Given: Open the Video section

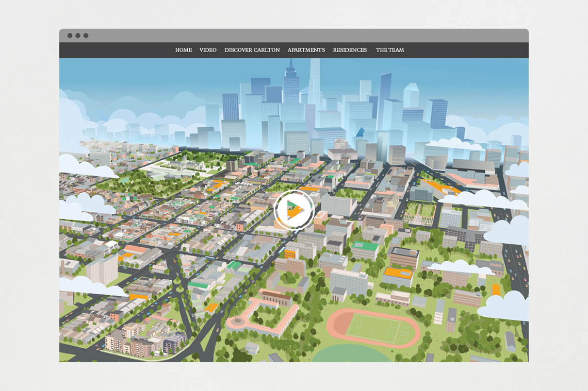Looking at the screenshot, I should coord(208,50).
